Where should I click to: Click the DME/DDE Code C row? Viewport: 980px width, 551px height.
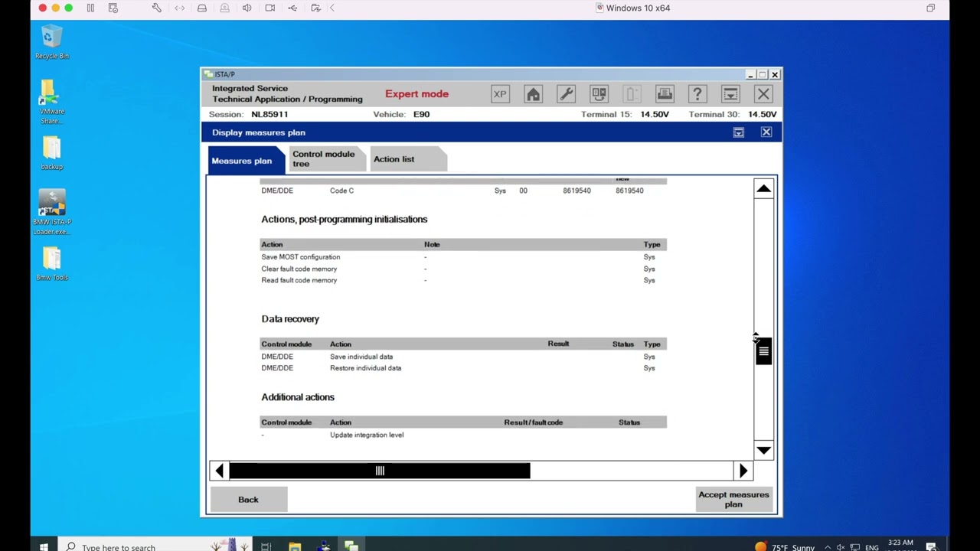coord(463,191)
